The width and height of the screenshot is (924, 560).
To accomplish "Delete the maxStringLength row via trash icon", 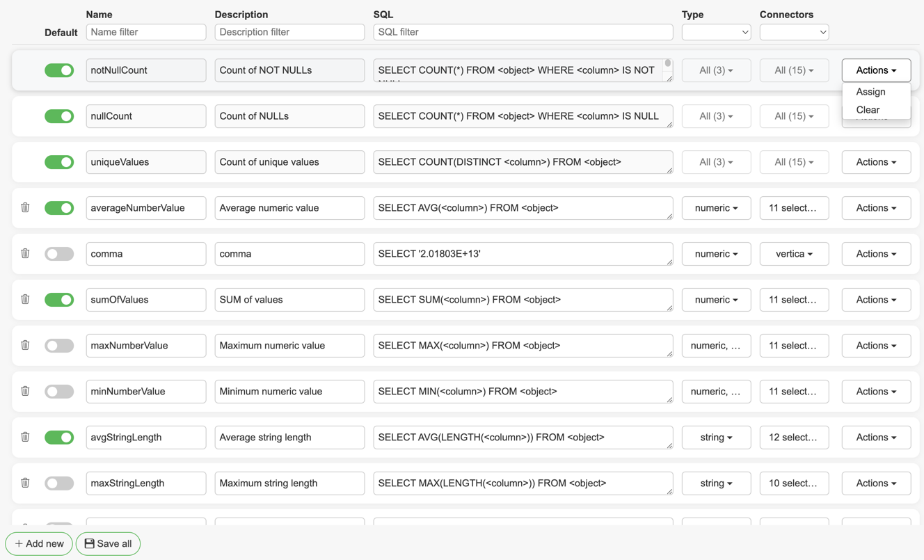I will click(25, 483).
